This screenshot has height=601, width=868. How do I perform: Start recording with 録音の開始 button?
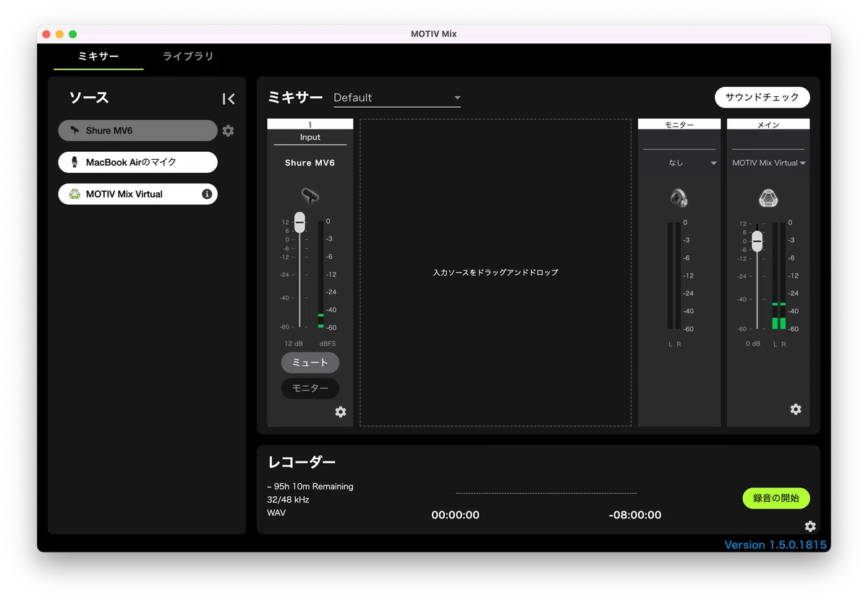776,498
